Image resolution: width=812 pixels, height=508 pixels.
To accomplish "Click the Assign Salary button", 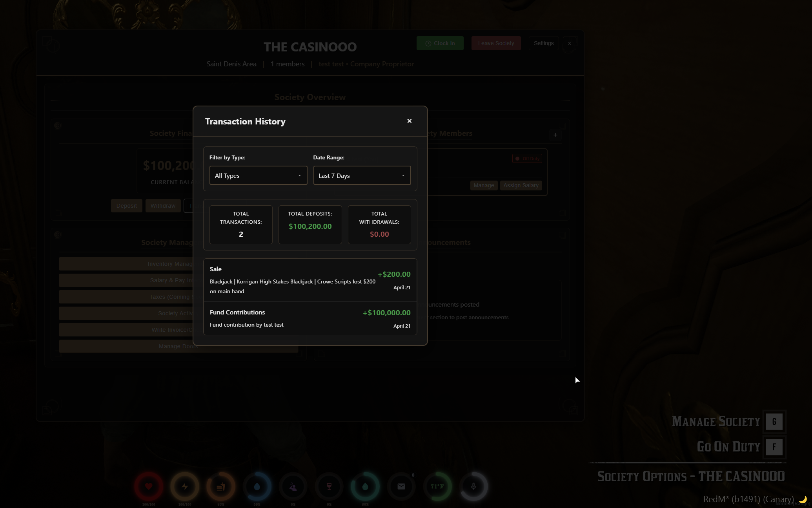I will click(x=521, y=185).
